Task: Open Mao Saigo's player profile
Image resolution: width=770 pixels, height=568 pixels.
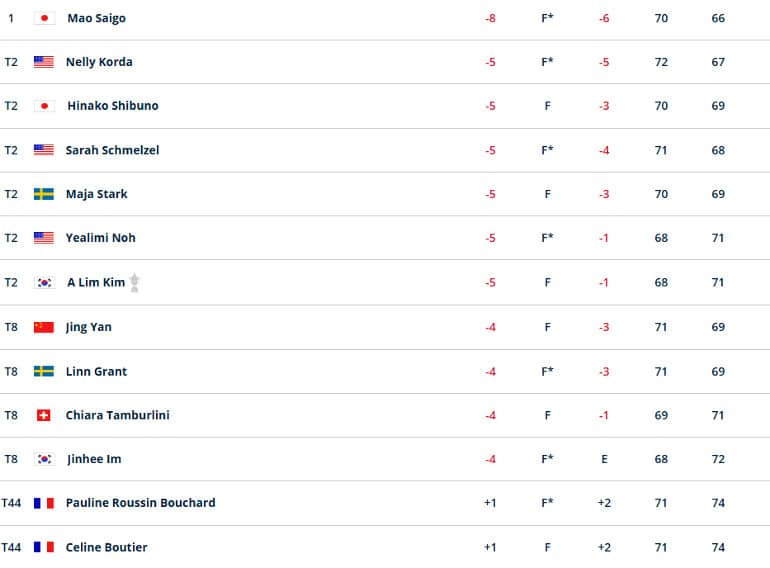Action: [x=97, y=18]
